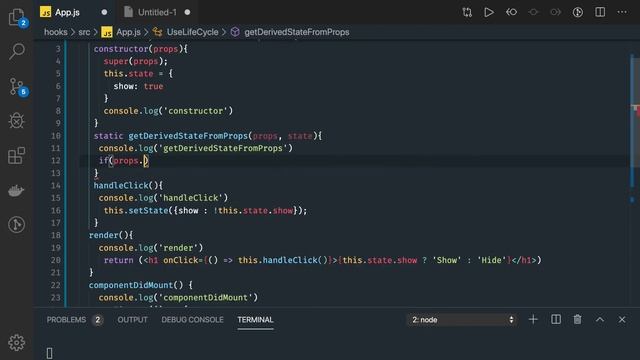Click the middle commit navigation icon
Image resolution: width=640 pixels, height=360 pixels.
coord(533,12)
